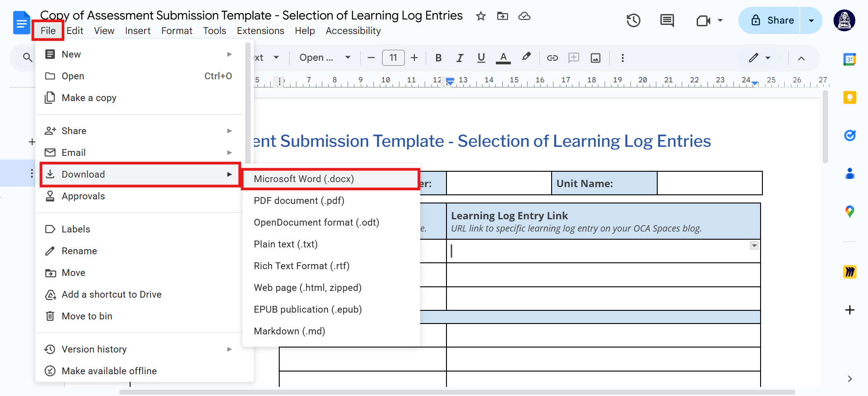Screen dimensions: 868x396
Task: Toggle italic formatting
Action: pyautogui.click(x=460, y=58)
